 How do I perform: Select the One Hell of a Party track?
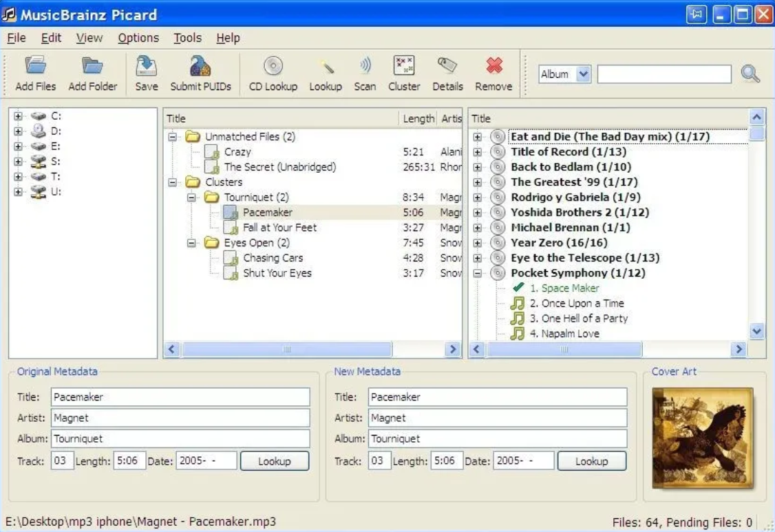[579, 319]
